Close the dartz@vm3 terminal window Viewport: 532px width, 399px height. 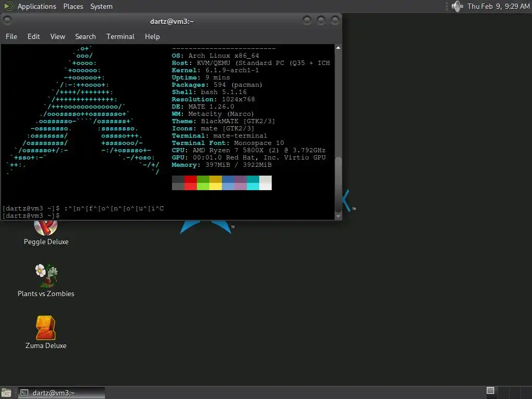[x=335, y=21]
